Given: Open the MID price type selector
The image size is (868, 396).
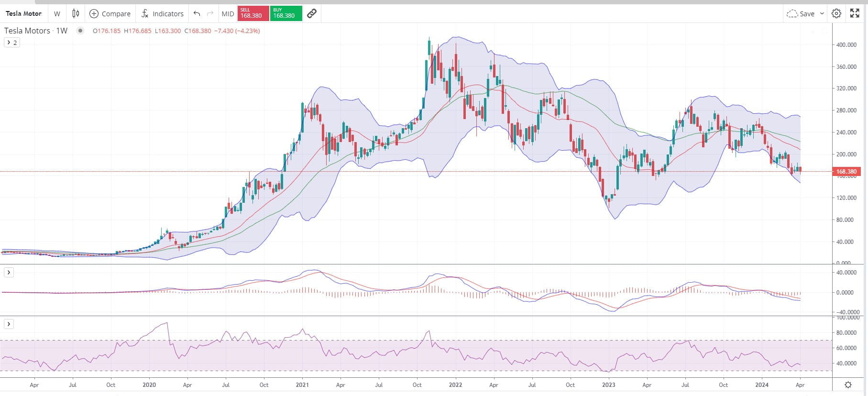Looking at the screenshot, I should [228, 13].
